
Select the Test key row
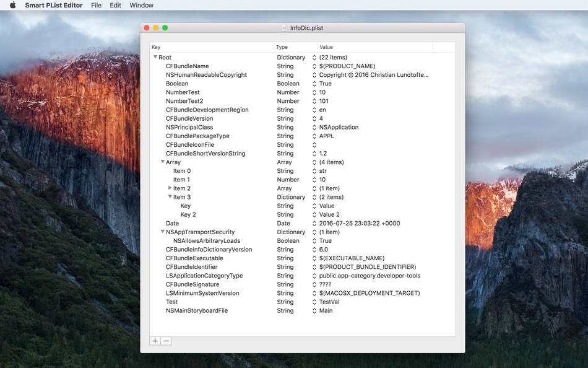pos(171,302)
